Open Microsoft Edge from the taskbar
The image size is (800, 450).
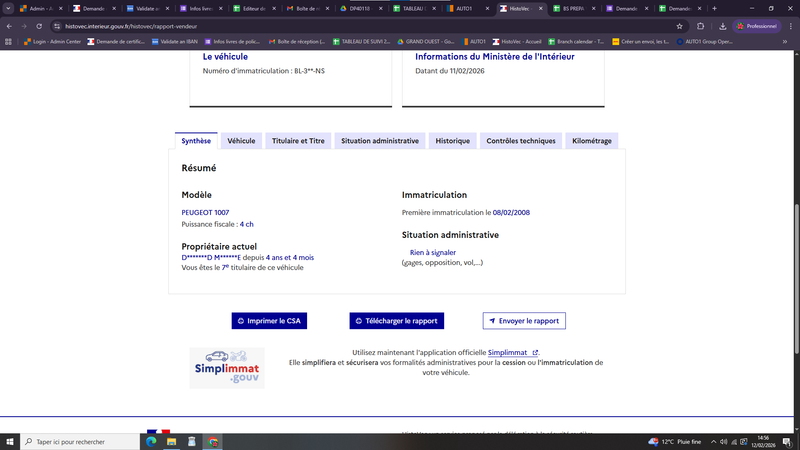[x=150, y=441]
